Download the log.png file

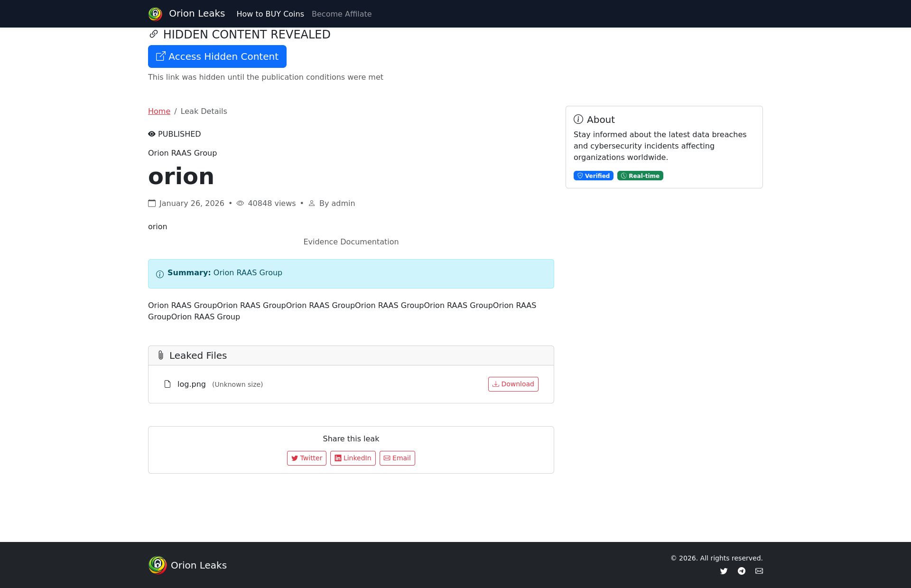pos(513,384)
